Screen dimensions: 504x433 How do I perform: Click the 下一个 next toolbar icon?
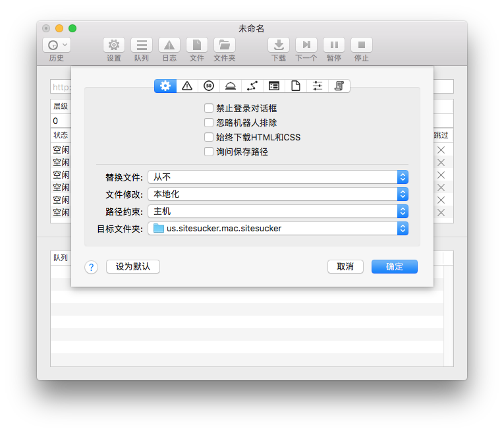[x=306, y=45]
